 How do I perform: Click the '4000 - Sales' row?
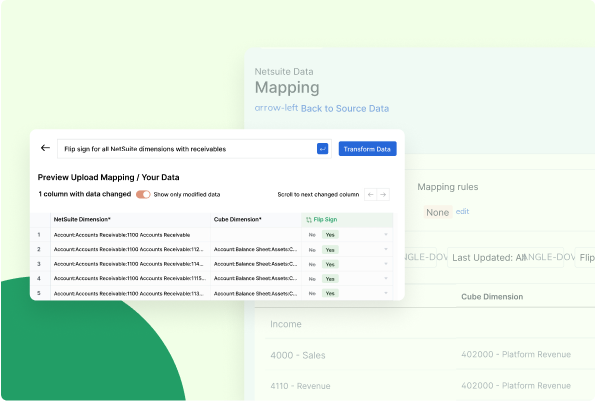click(298, 355)
